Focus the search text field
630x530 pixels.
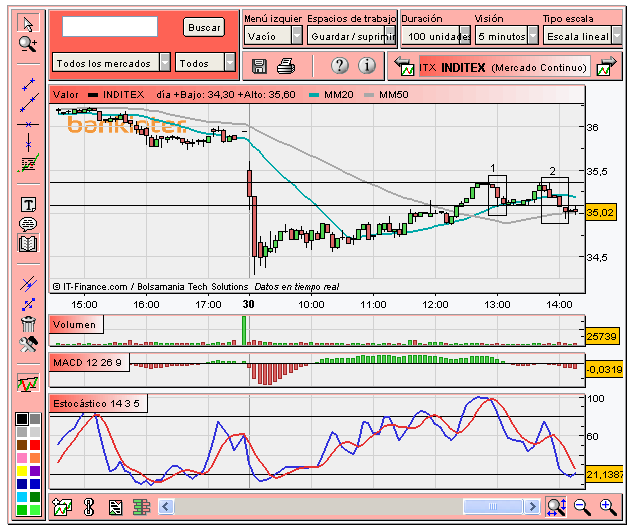[110, 27]
